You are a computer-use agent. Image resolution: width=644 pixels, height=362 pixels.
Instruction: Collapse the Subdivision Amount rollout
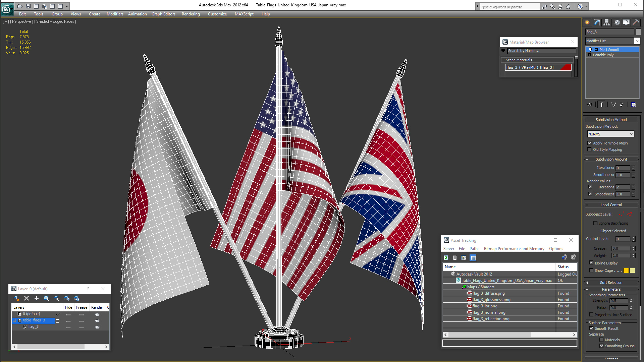point(611,159)
